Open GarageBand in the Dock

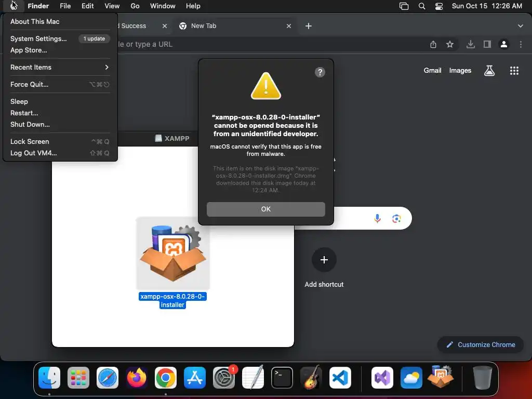click(311, 378)
